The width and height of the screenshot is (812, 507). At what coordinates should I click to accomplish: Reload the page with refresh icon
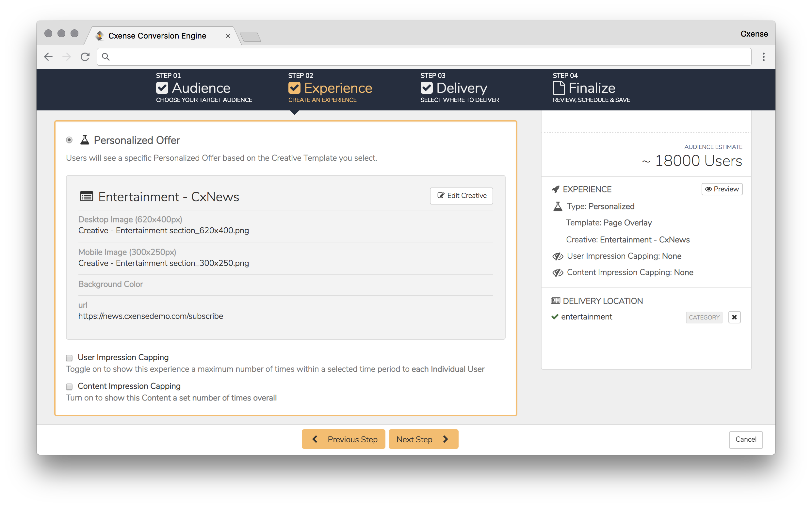coord(85,57)
